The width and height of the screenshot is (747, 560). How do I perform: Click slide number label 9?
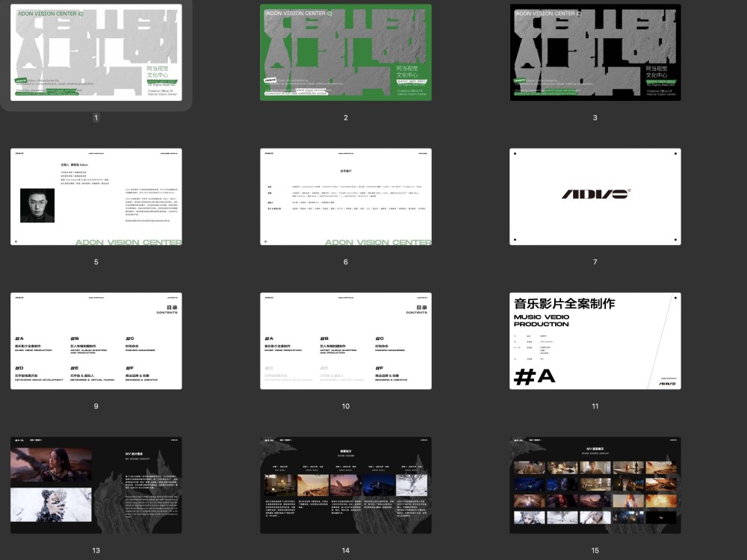click(x=96, y=406)
